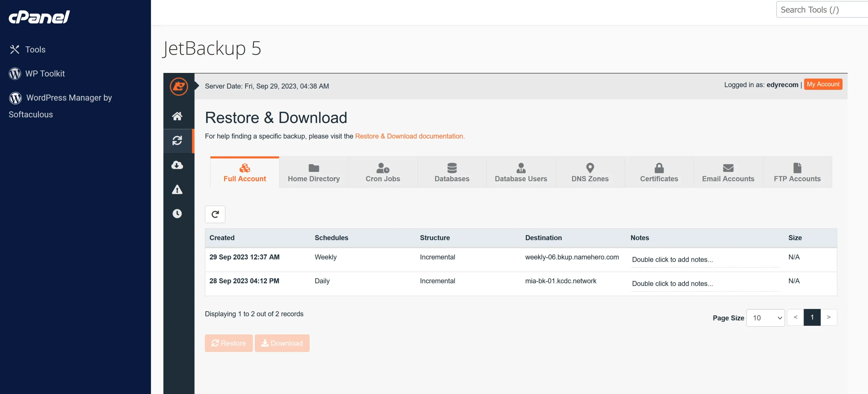Open the Page Size dropdown
Screen dimensions: 868x394
tap(765, 318)
